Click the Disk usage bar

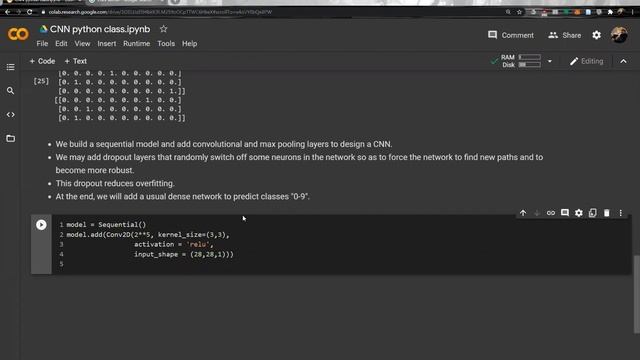529,64
